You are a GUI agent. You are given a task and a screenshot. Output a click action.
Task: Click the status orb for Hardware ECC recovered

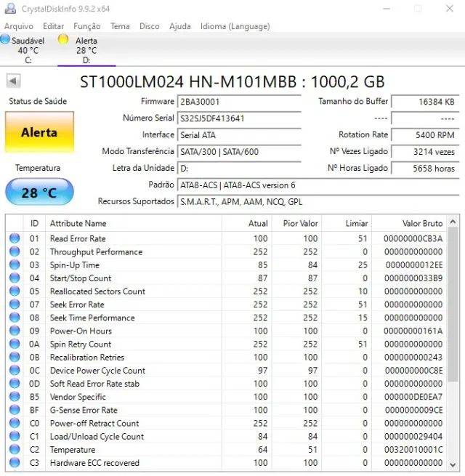coord(15,463)
